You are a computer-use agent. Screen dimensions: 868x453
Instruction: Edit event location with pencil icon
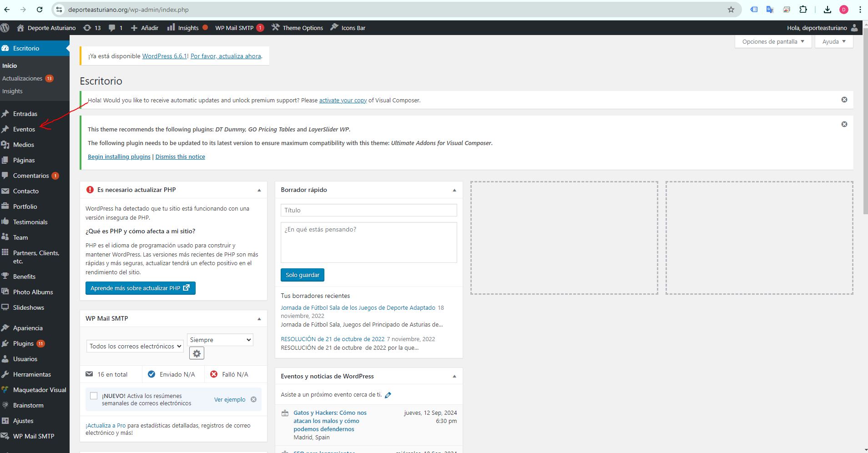[x=388, y=395]
